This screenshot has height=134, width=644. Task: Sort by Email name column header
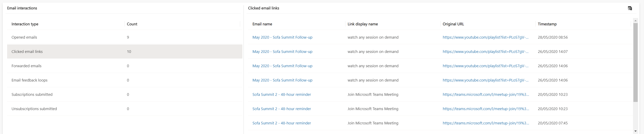(x=262, y=24)
